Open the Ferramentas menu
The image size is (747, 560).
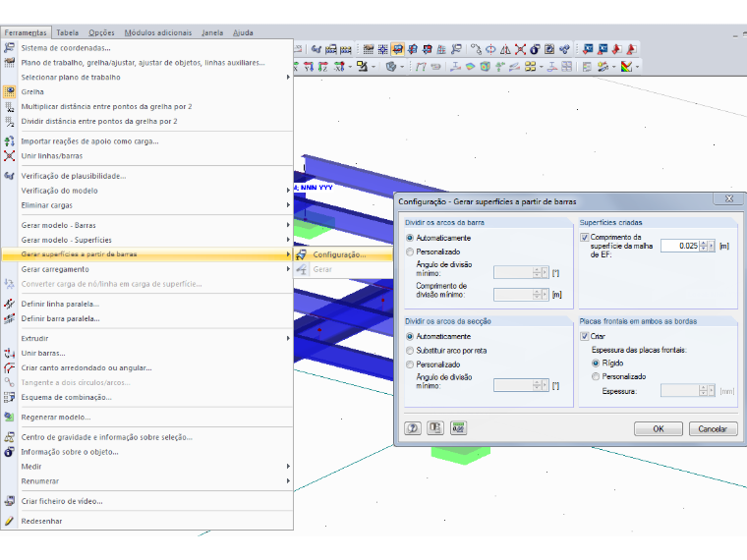pos(26,32)
